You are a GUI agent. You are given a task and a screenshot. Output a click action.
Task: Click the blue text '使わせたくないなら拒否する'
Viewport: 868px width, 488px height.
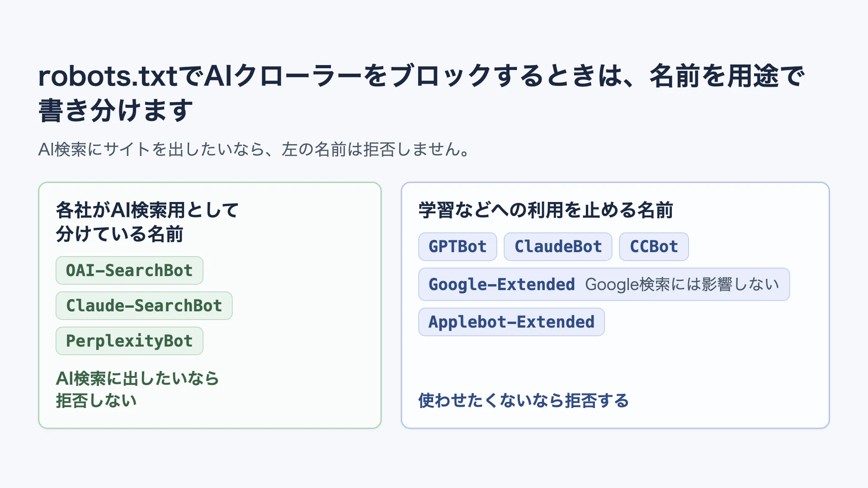pos(524,401)
